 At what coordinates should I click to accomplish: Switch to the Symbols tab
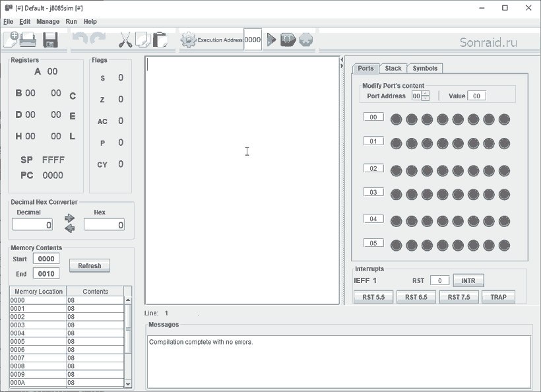point(425,69)
